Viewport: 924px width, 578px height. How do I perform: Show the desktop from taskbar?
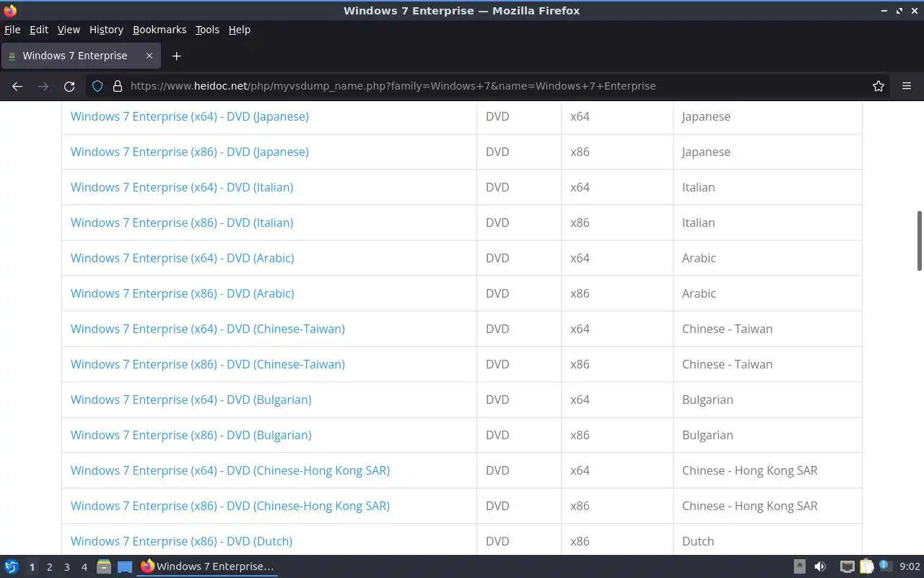tap(125, 567)
